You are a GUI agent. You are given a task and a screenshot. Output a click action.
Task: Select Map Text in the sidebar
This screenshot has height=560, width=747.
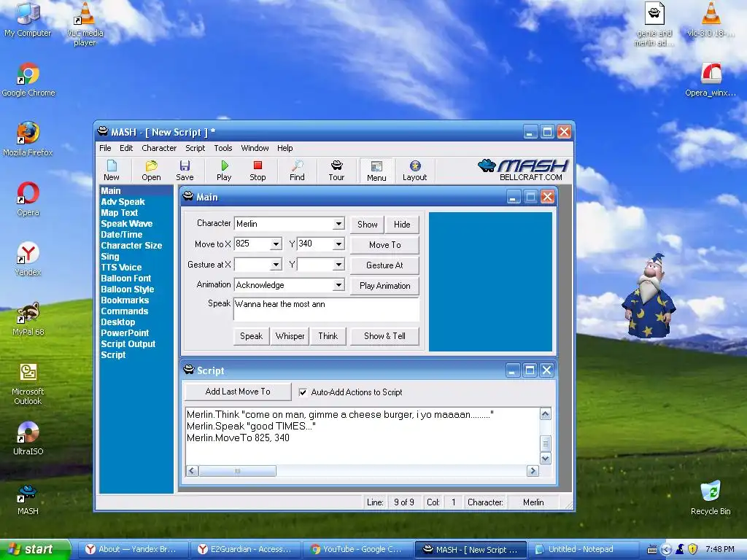tap(119, 213)
